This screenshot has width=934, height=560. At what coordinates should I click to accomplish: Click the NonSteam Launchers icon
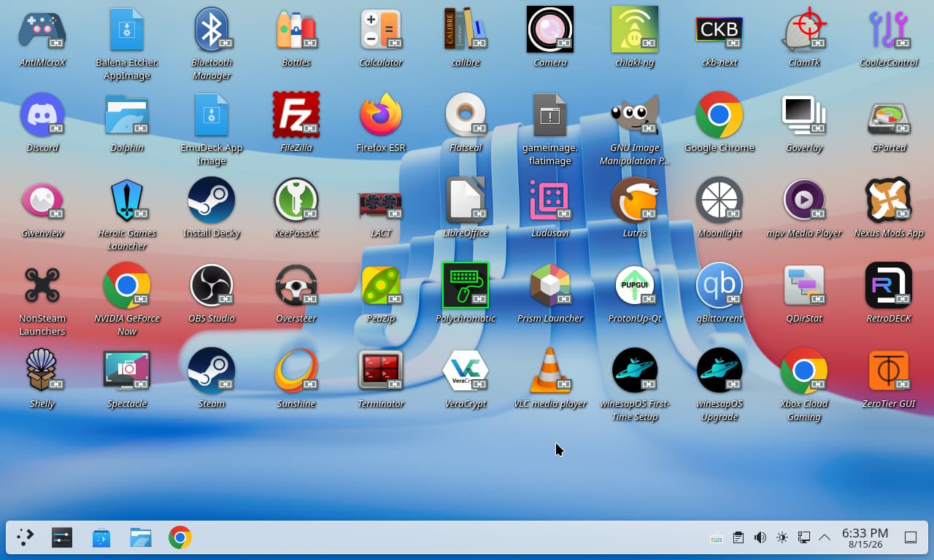click(42, 286)
